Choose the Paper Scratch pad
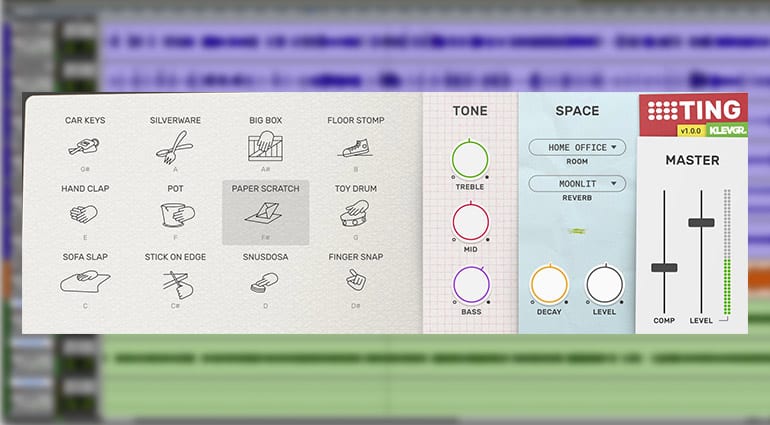The image size is (770, 425). tap(266, 212)
